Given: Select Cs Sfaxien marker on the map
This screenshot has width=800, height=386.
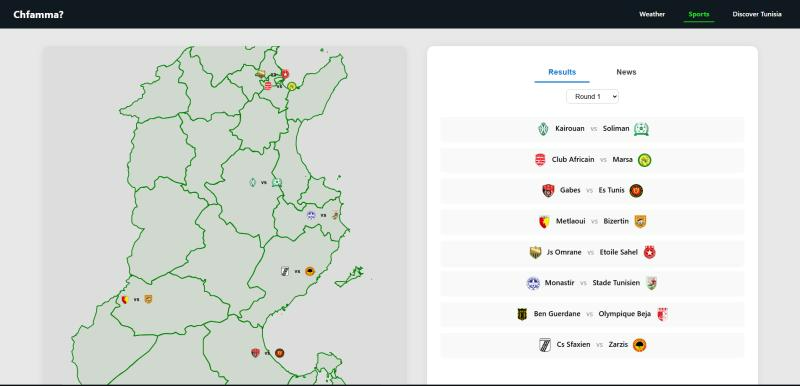Looking at the screenshot, I should (x=285, y=271).
